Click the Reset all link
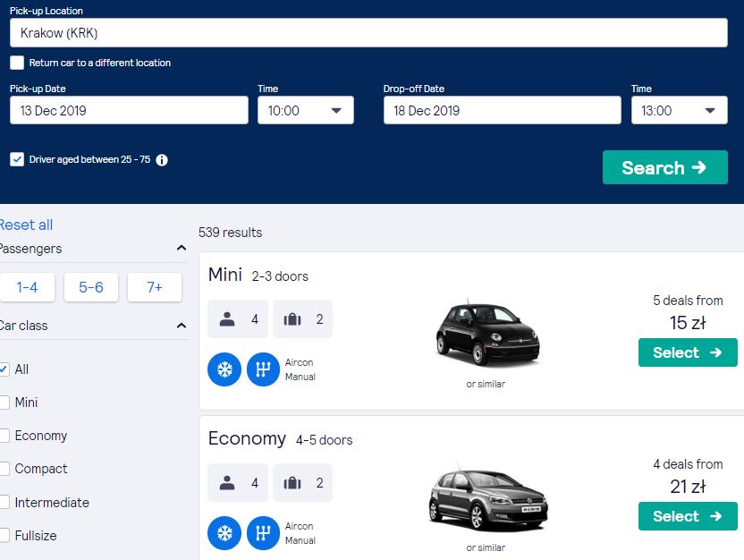Viewport: 744px width, 560px height. point(26,225)
